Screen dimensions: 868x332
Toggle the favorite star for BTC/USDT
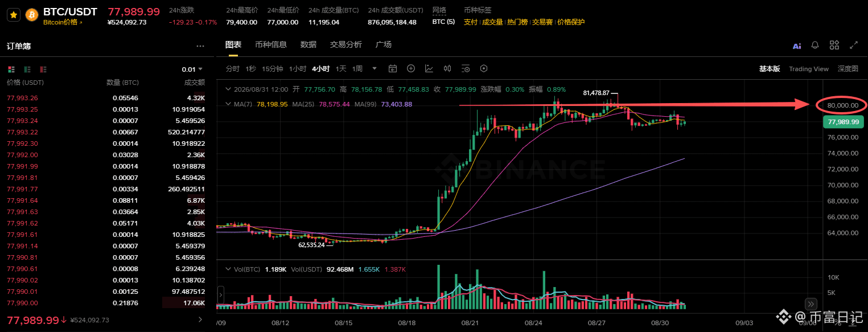click(x=14, y=15)
